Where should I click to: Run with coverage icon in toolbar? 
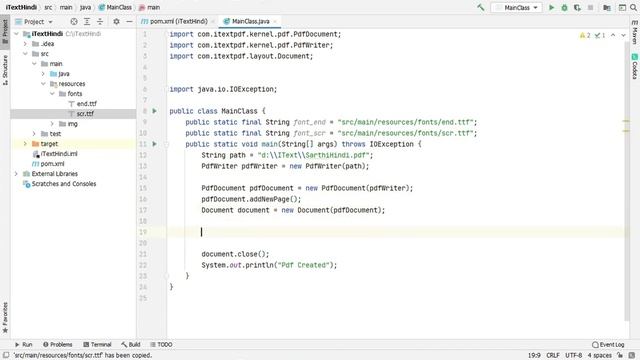[x=577, y=7]
